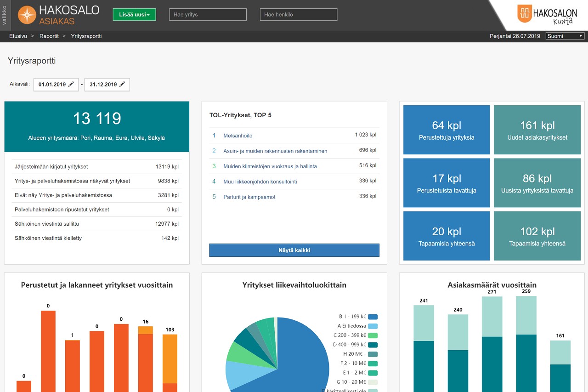Toggle F 2 - 10 M€ legend swatch
Screen dimensions: 588x392
click(373, 364)
